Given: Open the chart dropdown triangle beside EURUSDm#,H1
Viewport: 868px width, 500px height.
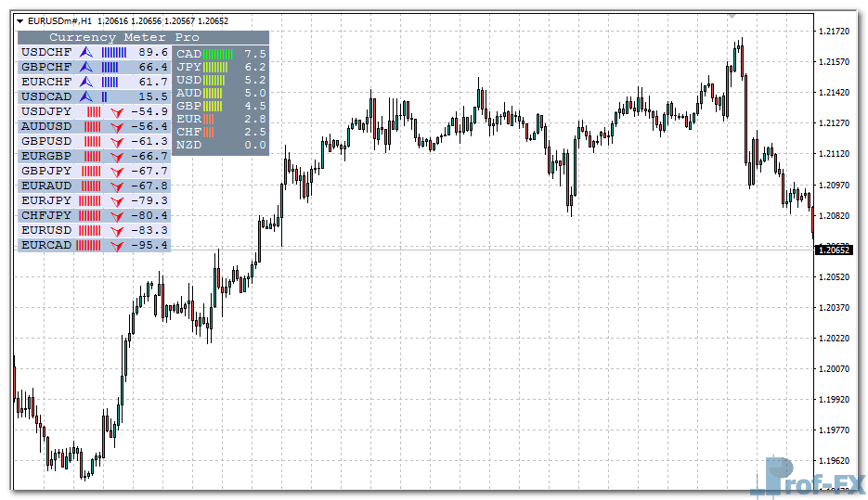Looking at the screenshot, I should pos(20,20).
